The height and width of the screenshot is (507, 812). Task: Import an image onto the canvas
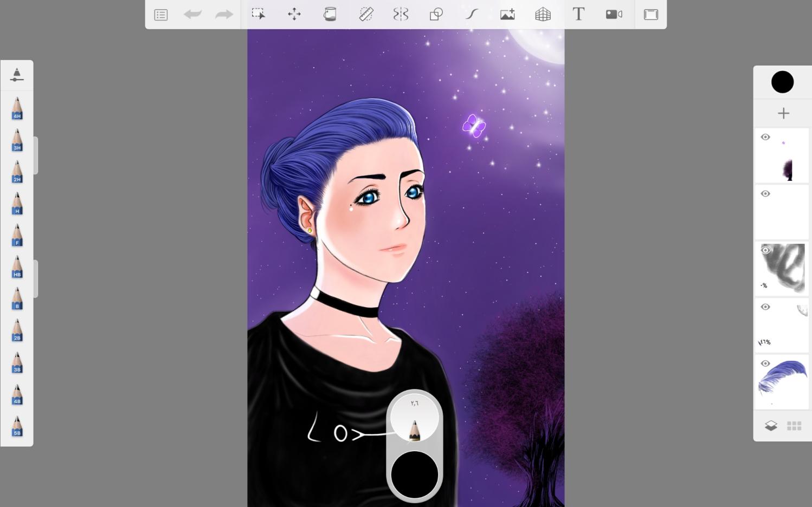(507, 14)
